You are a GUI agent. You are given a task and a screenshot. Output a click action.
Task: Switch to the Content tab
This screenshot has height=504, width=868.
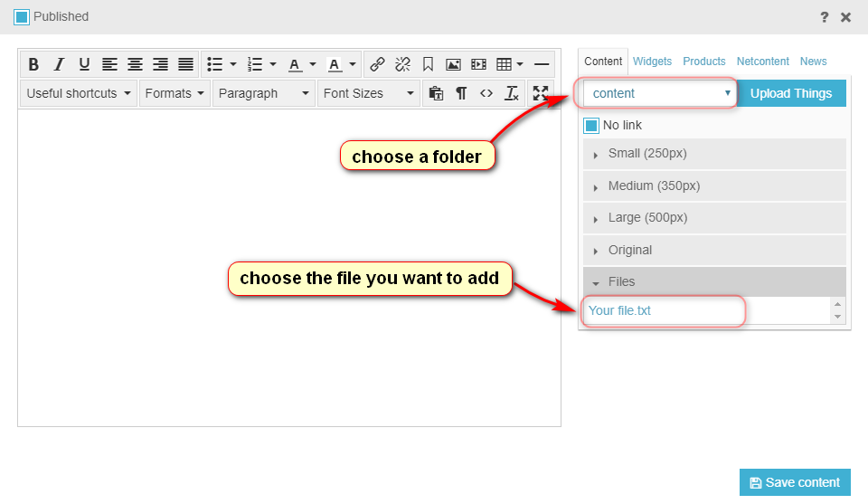pos(603,62)
